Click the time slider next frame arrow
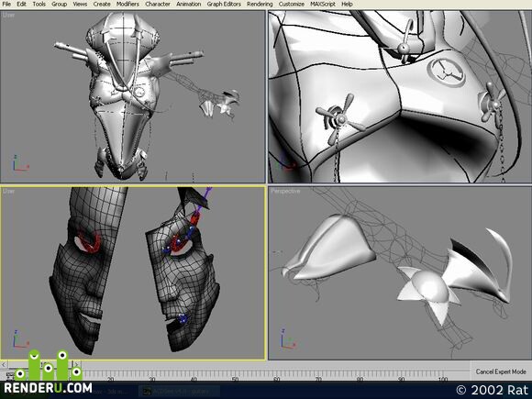Screen dimensions: 532x399 pyautogui.click(x=77, y=365)
